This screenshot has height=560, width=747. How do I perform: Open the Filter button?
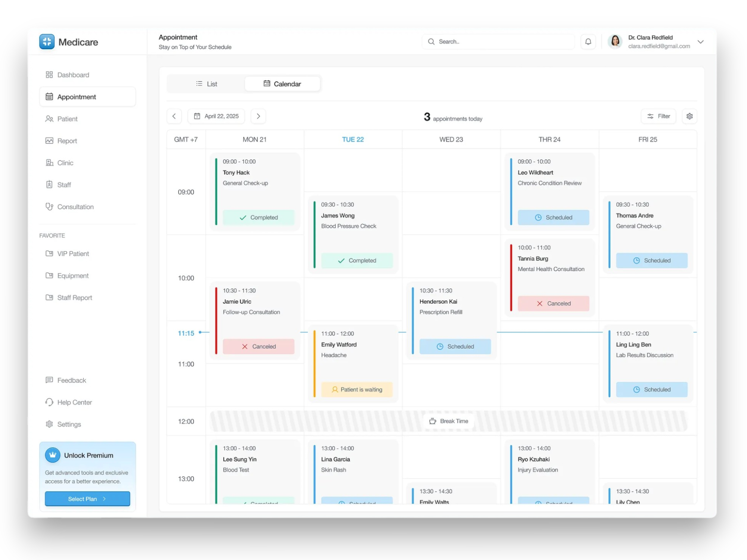(x=658, y=116)
